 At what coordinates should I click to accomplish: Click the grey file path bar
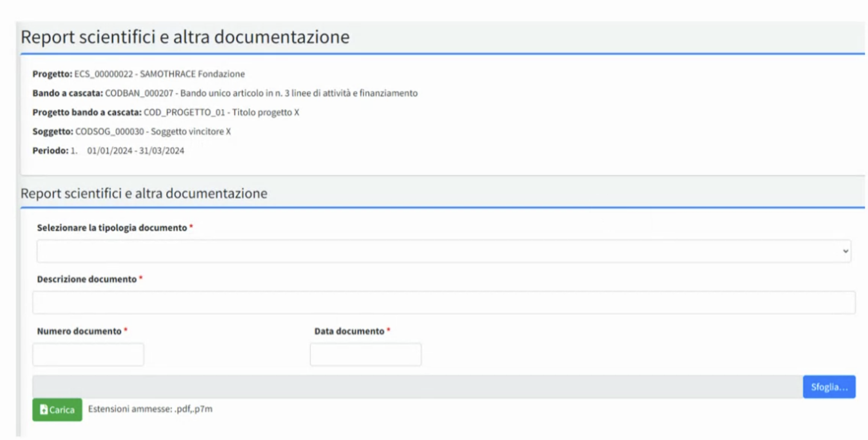click(x=417, y=387)
